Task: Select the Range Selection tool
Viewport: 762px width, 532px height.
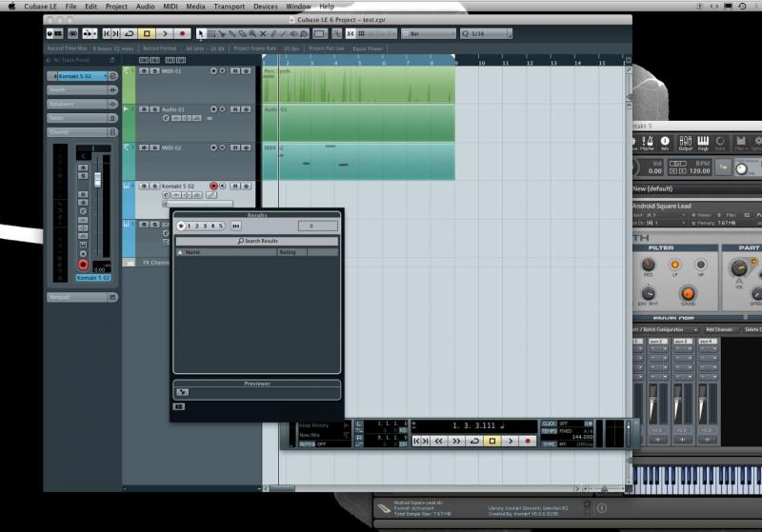Action: 211,33
